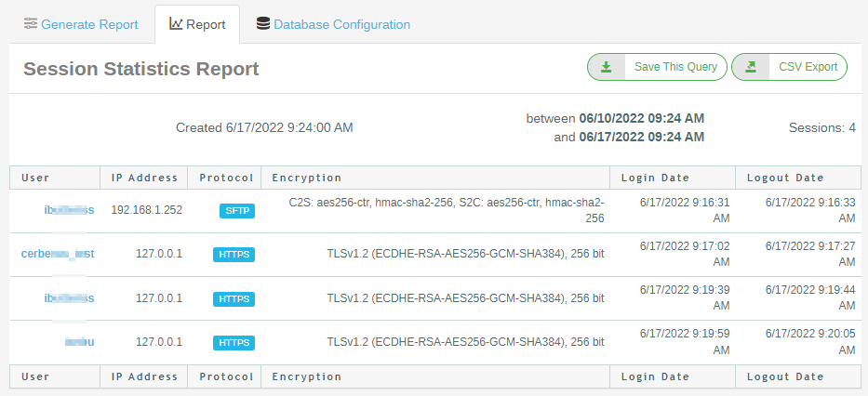This screenshot has width=868, height=396.
Task: Click the 'Sessions: 4' count
Action: 822,127
